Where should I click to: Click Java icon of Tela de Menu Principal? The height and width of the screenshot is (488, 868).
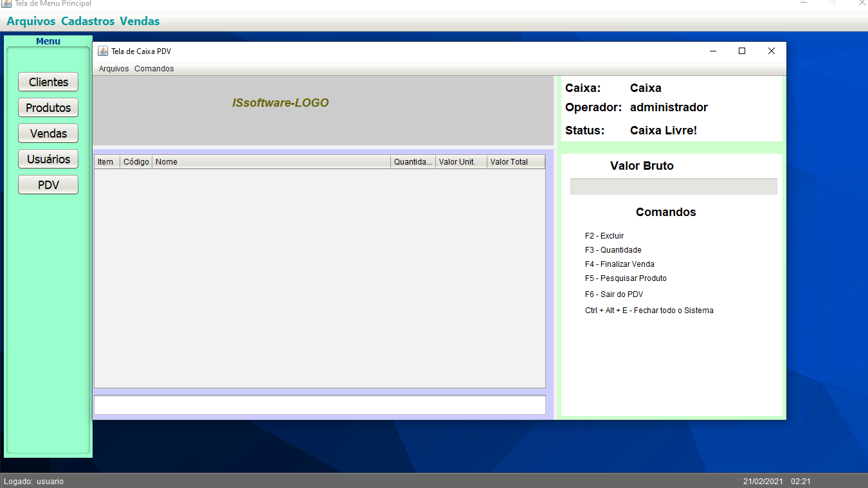(x=6, y=3)
